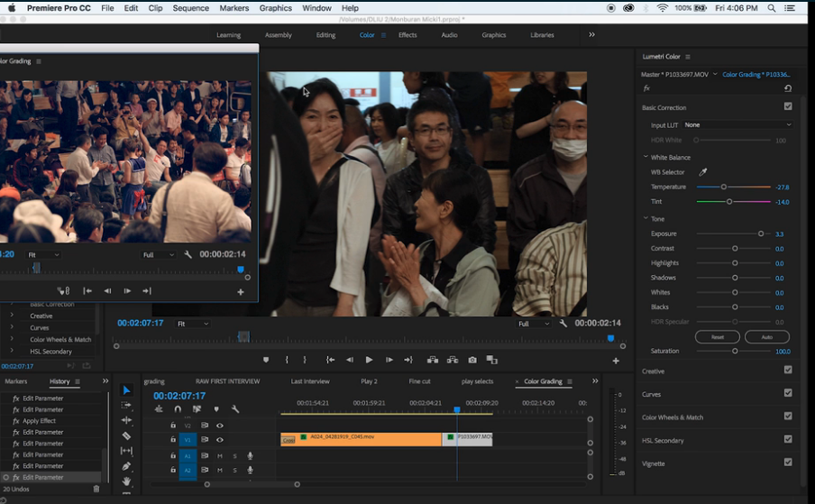This screenshot has height=504, width=815.
Task: Switch to Editing workspace
Action: tap(325, 35)
